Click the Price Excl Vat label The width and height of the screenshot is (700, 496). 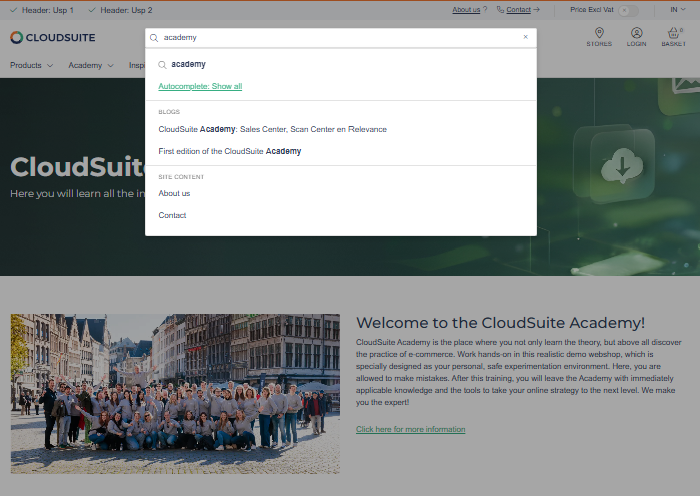pyautogui.click(x=592, y=9)
